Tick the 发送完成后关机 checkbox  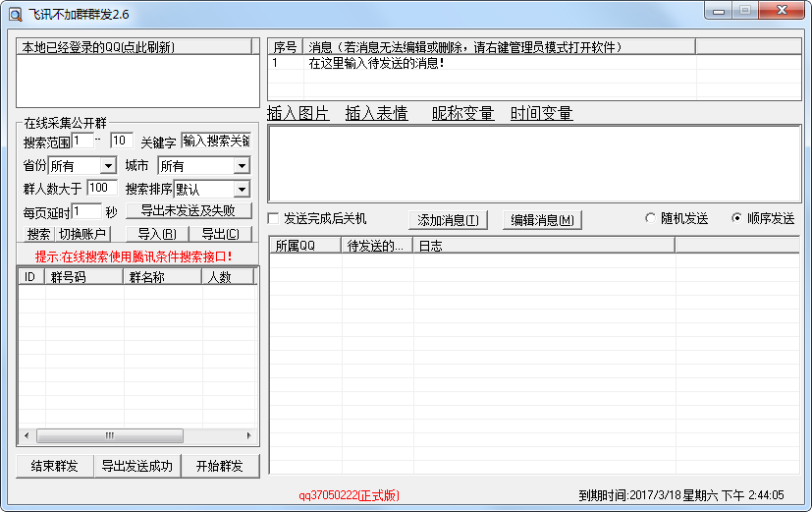tap(275, 218)
